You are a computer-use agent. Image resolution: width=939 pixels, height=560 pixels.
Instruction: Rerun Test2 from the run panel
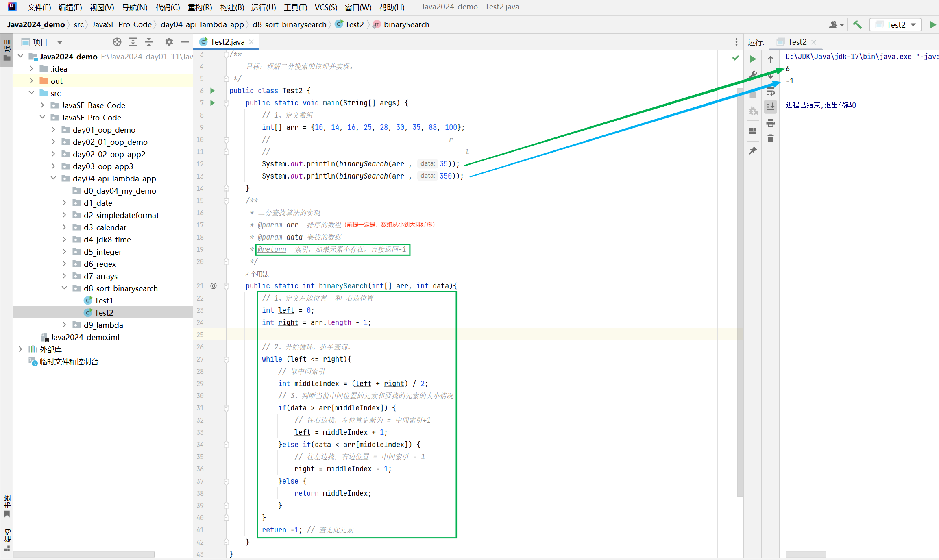(753, 59)
